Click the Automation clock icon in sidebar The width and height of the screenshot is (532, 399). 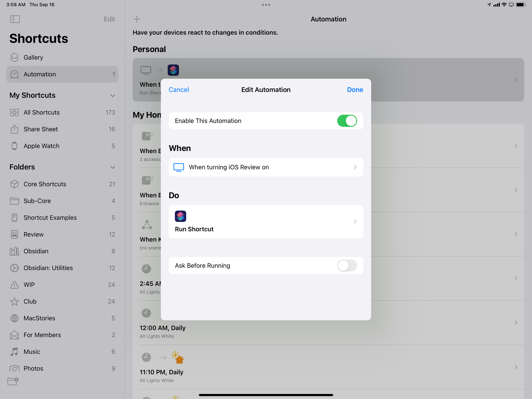(x=15, y=74)
